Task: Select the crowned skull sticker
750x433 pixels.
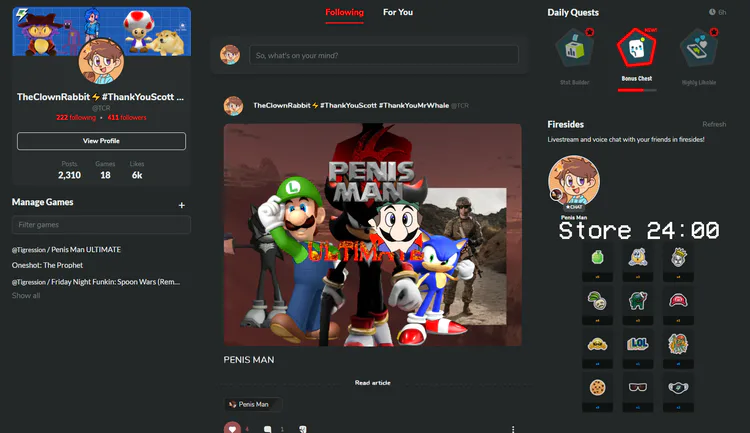Action: (x=678, y=257)
